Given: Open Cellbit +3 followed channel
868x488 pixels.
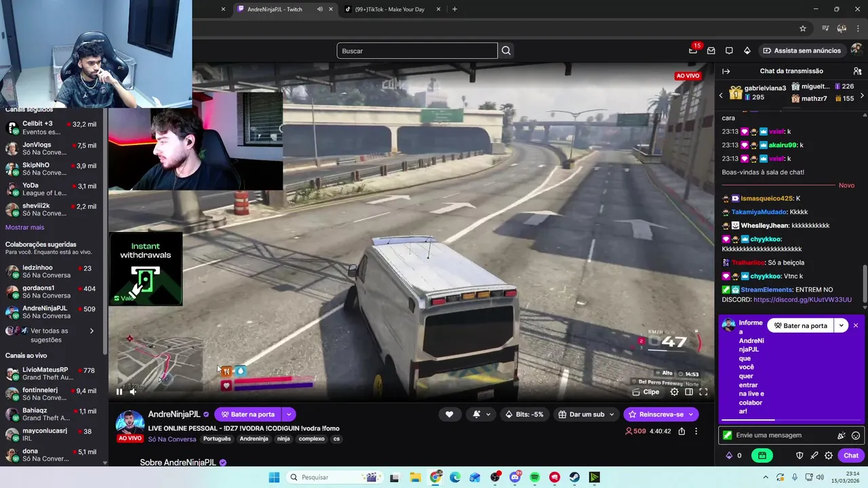Looking at the screenshot, I should pyautogui.click(x=51, y=127).
